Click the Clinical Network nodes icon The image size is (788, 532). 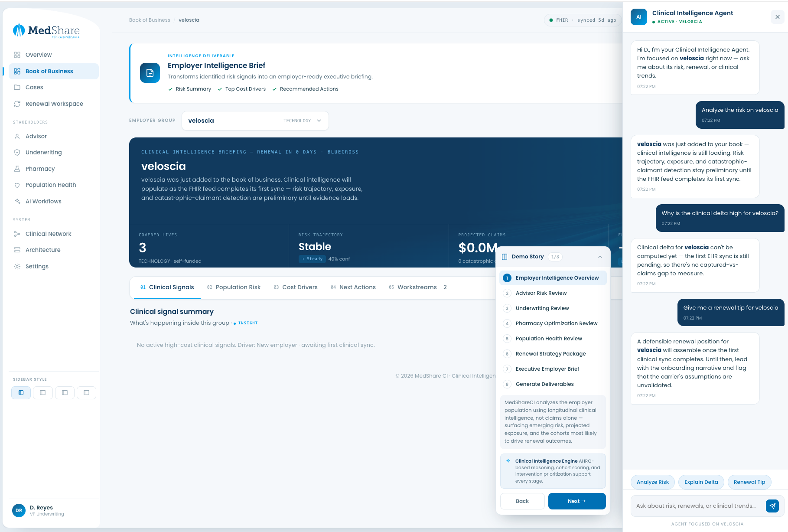(x=17, y=234)
